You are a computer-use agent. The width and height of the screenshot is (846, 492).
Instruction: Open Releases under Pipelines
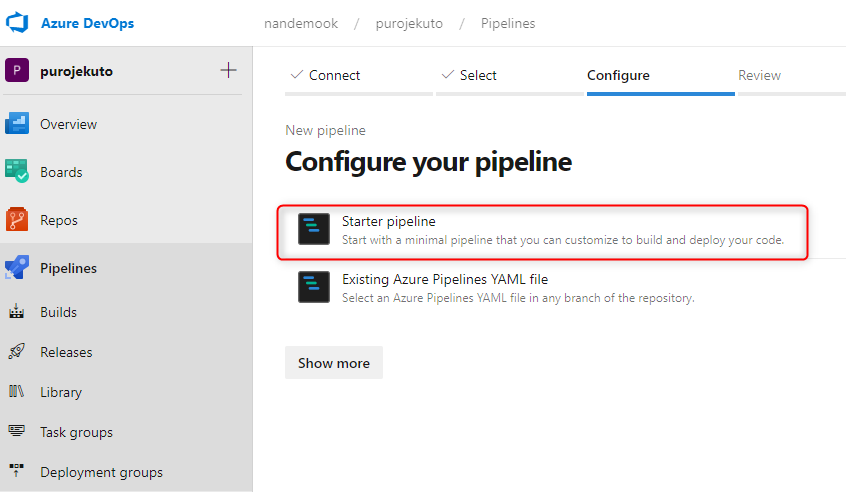(66, 352)
